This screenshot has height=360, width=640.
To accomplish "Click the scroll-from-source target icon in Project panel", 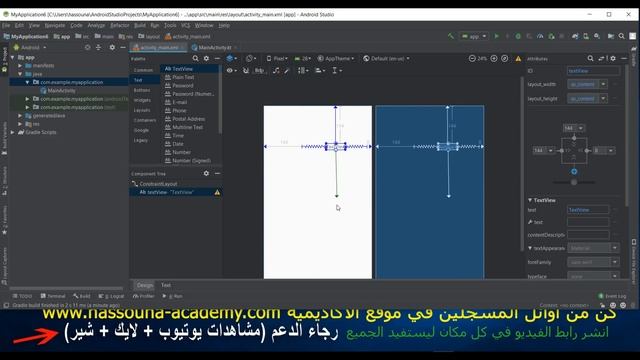I will point(87,47).
